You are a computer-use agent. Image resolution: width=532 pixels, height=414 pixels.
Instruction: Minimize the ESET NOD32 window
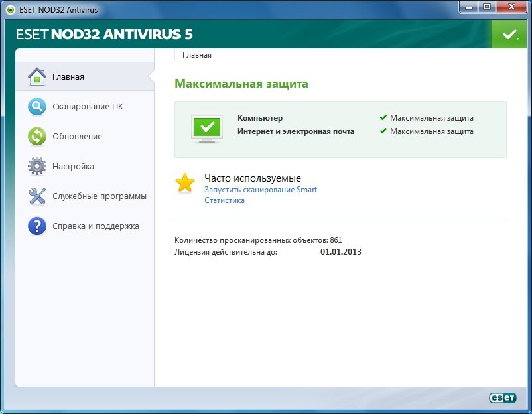click(469, 7)
